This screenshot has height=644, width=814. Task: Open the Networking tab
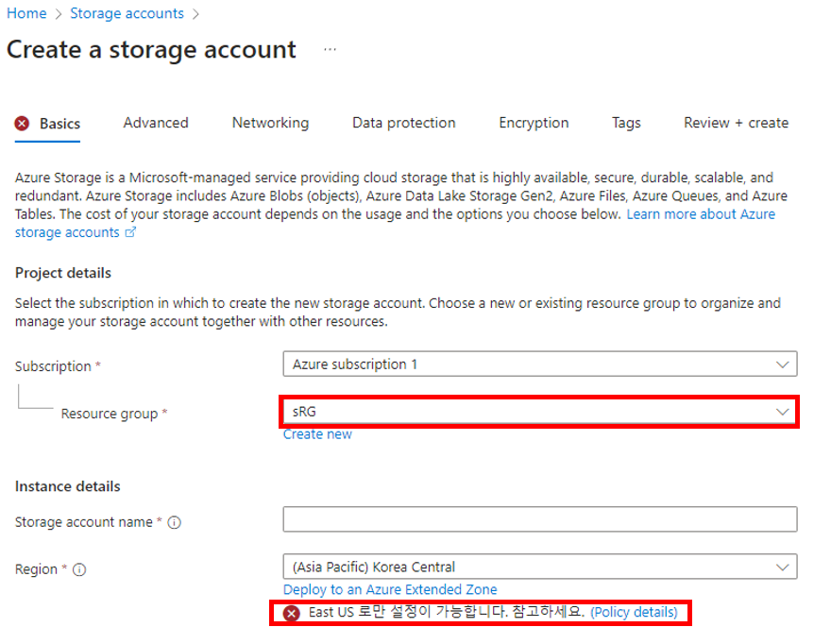pos(270,123)
